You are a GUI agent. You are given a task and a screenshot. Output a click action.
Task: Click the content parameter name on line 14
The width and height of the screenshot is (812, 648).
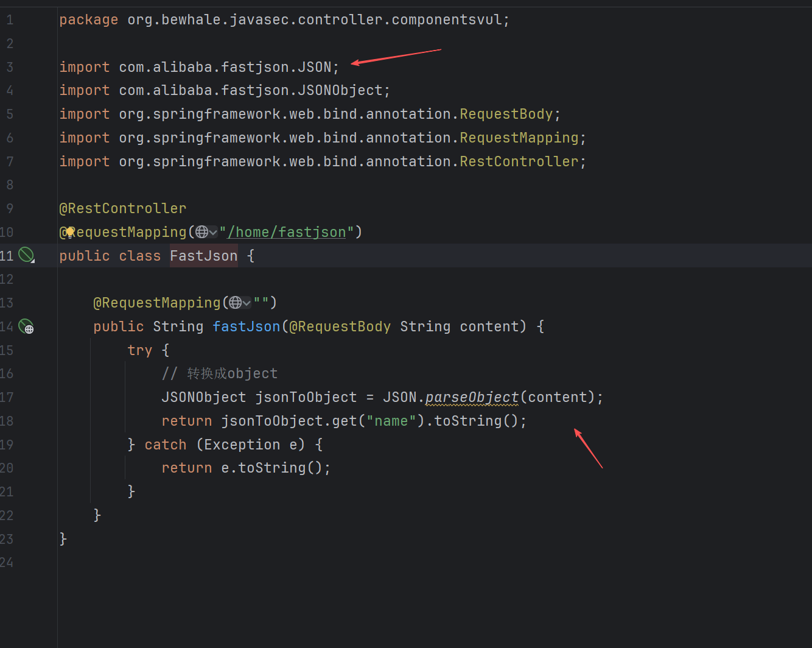(x=489, y=326)
